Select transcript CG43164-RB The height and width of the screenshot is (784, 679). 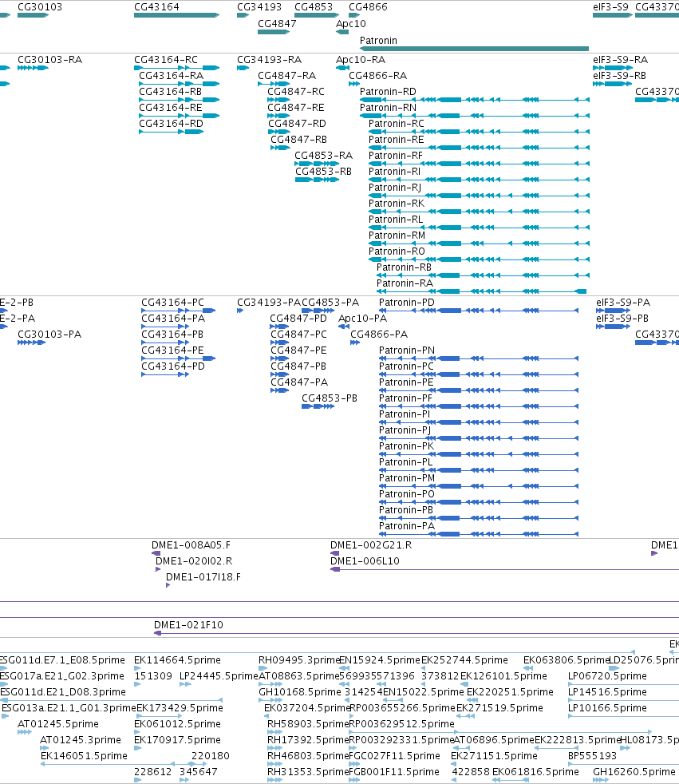[x=171, y=92]
